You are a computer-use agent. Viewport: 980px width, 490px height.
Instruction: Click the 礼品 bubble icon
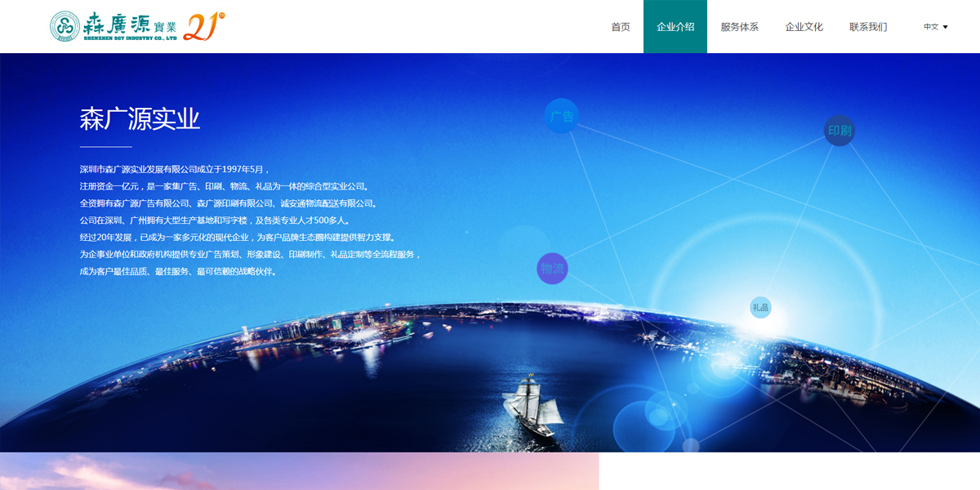[760, 308]
